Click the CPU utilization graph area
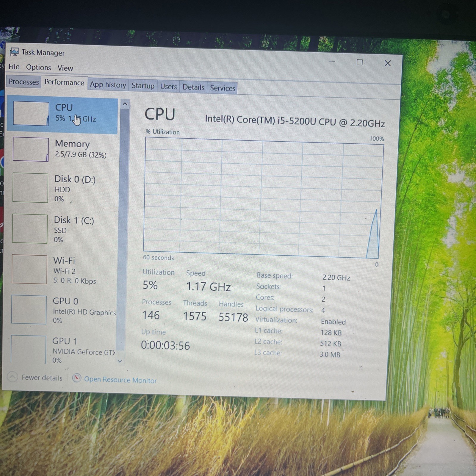 (263, 198)
